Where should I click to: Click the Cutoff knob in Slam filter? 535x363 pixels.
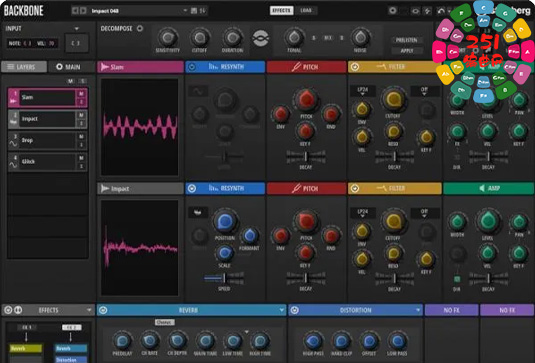click(x=394, y=99)
